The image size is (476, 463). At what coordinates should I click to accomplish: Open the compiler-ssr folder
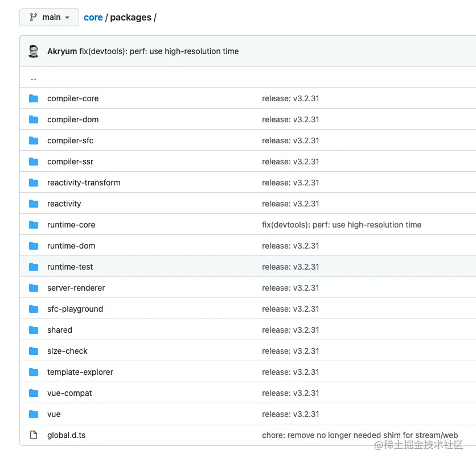click(71, 162)
